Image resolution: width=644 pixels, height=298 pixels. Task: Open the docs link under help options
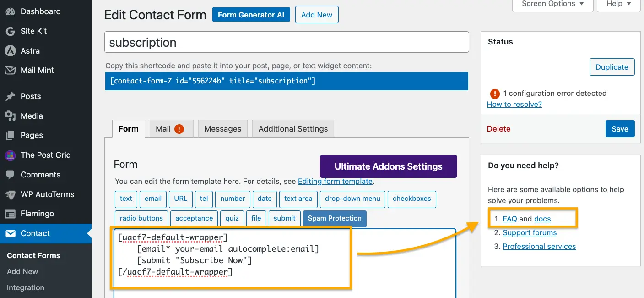coord(542,219)
